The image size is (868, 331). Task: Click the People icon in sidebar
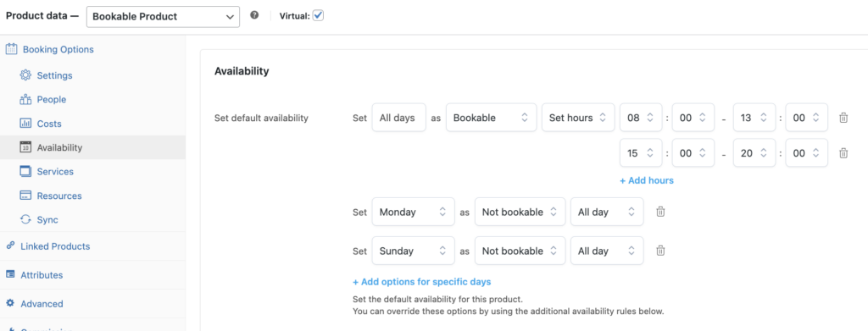pyautogui.click(x=25, y=99)
